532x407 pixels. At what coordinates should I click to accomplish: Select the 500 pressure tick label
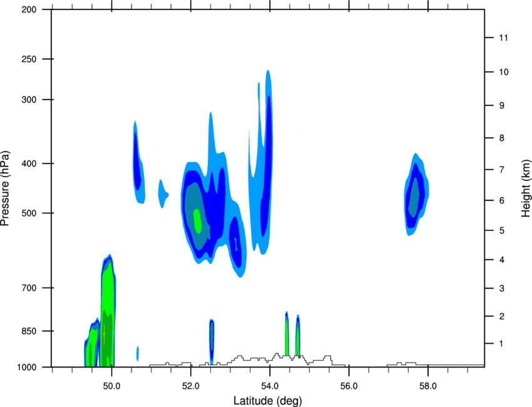29,213
